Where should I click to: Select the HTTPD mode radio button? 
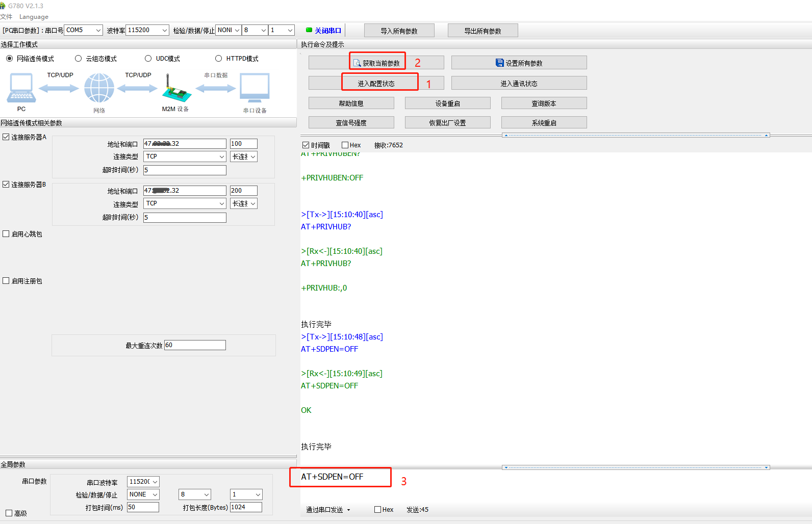click(219, 59)
